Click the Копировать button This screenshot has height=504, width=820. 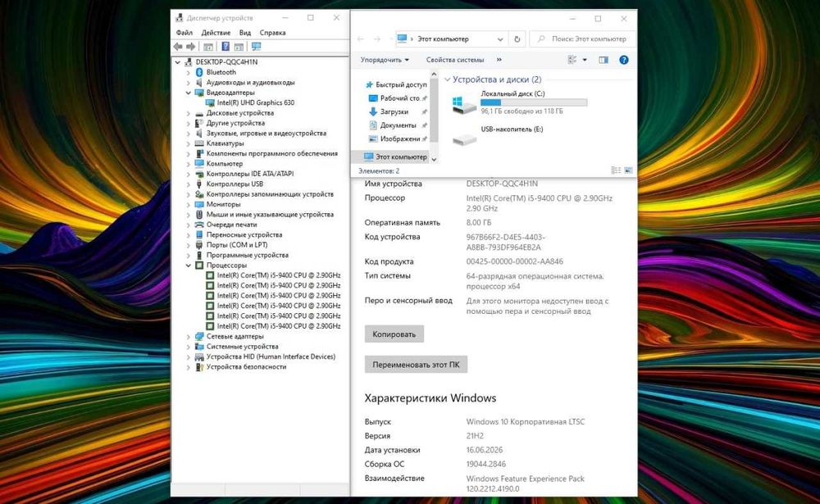click(394, 334)
